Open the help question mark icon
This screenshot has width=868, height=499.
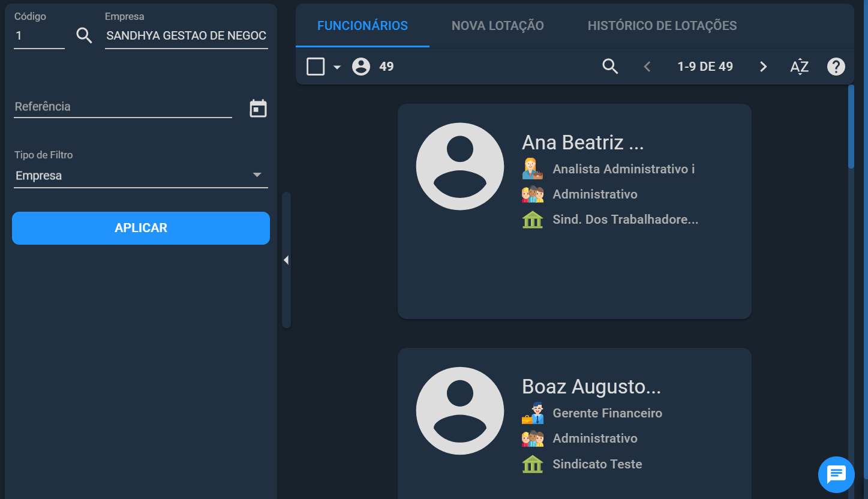(x=836, y=67)
